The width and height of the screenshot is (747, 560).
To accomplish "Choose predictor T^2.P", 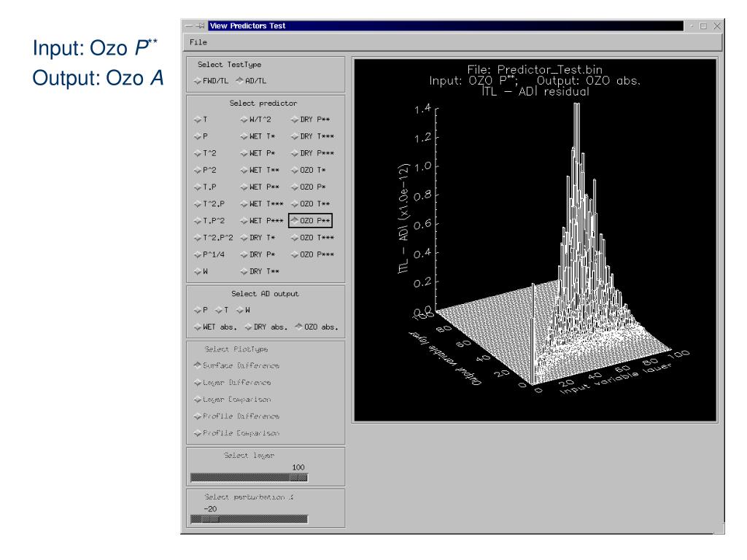I will click(209, 204).
